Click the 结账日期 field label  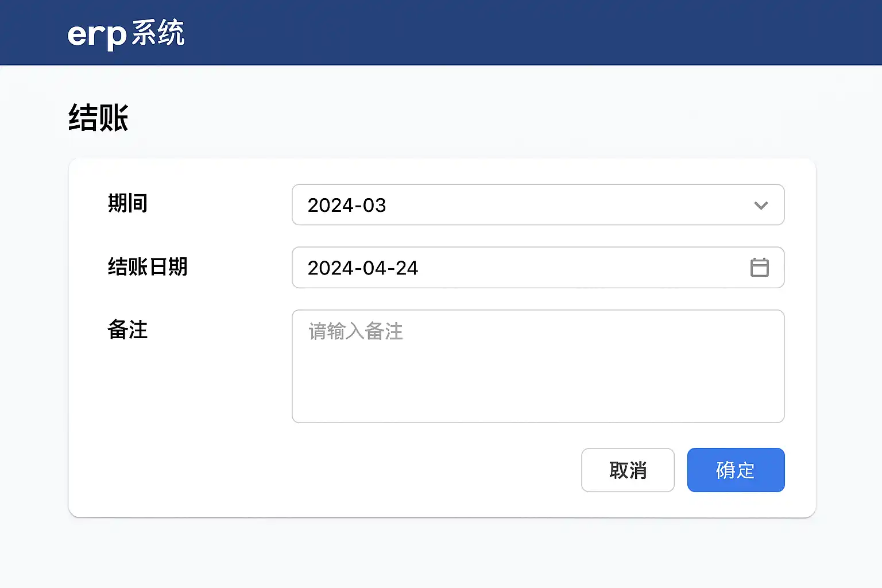[x=148, y=266]
